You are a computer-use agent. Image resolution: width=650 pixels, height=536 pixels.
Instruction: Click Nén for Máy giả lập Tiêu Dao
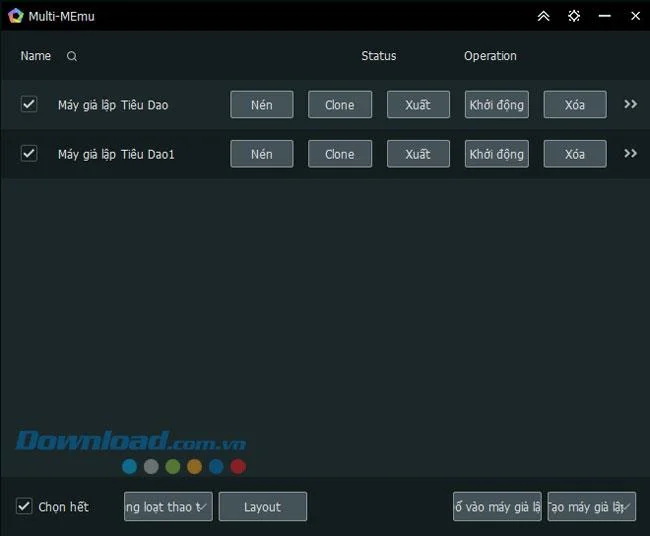click(x=262, y=104)
